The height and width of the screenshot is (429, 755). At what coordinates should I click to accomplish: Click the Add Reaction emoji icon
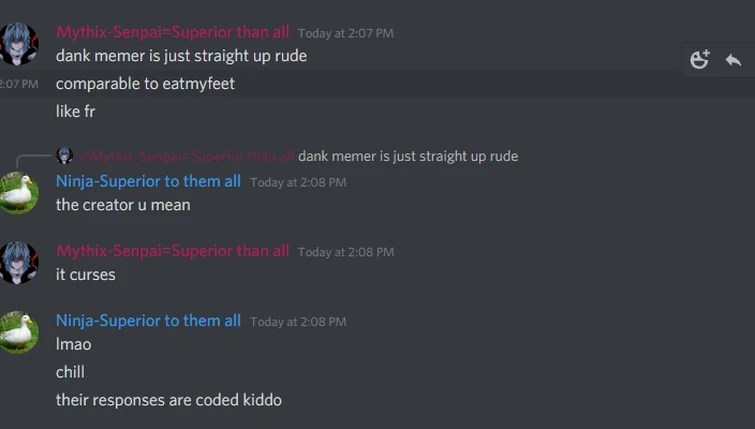click(x=700, y=60)
